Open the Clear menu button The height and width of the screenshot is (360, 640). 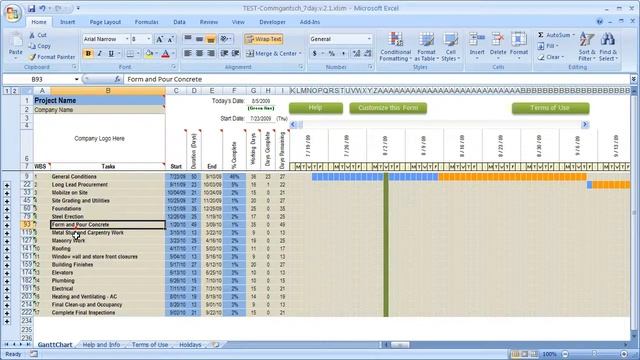click(550, 57)
